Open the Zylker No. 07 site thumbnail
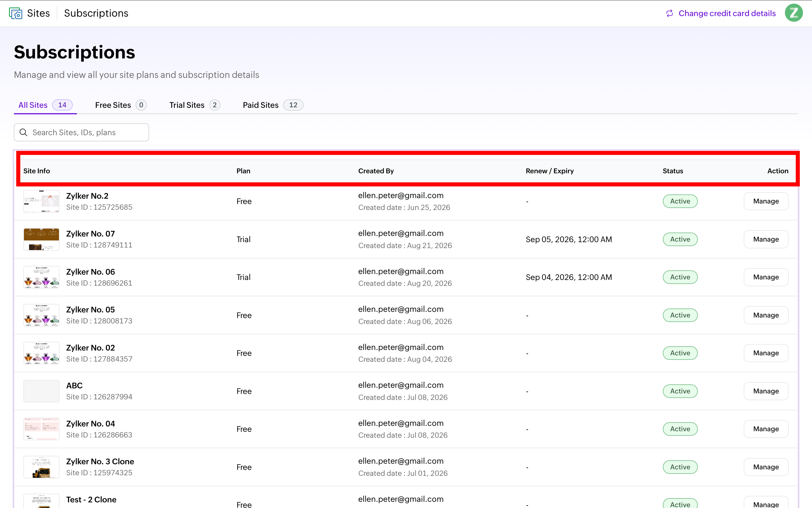Screen dimensions: 812x508 pyautogui.click(x=41, y=239)
